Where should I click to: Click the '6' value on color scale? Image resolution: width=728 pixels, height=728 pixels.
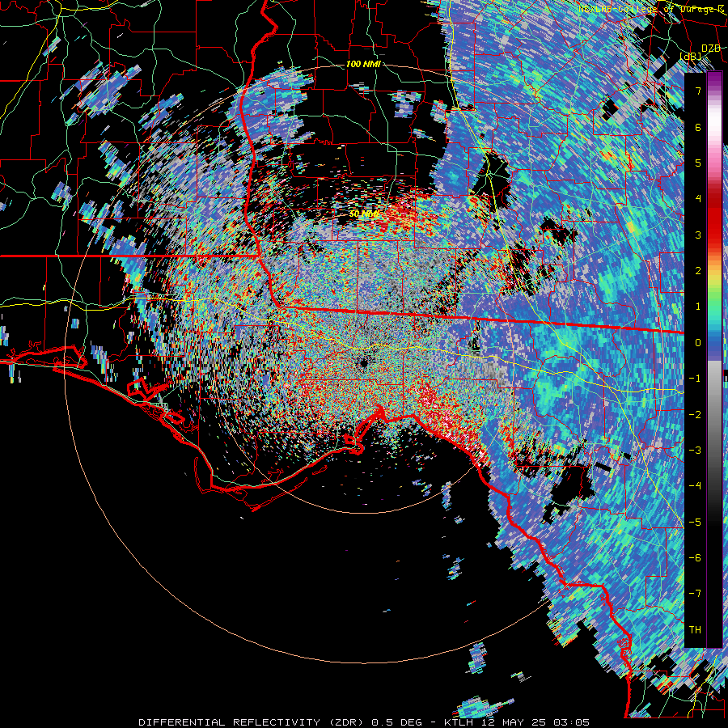698,127
